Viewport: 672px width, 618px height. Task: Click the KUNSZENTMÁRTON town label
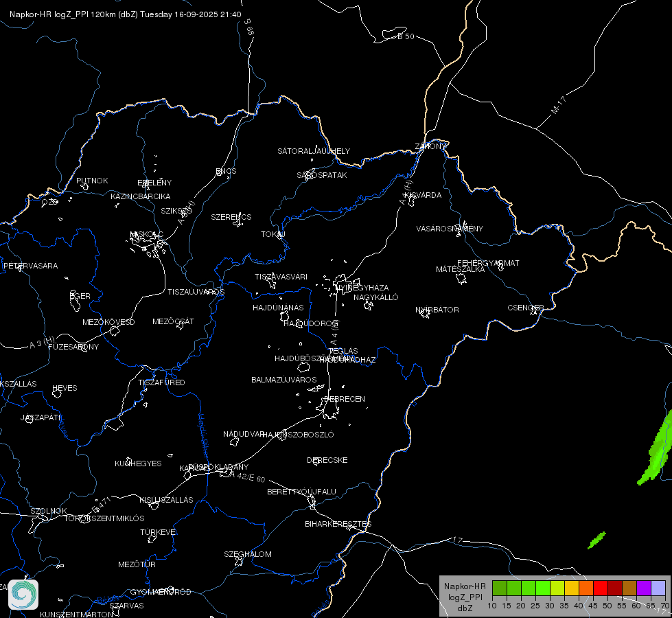(77, 614)
